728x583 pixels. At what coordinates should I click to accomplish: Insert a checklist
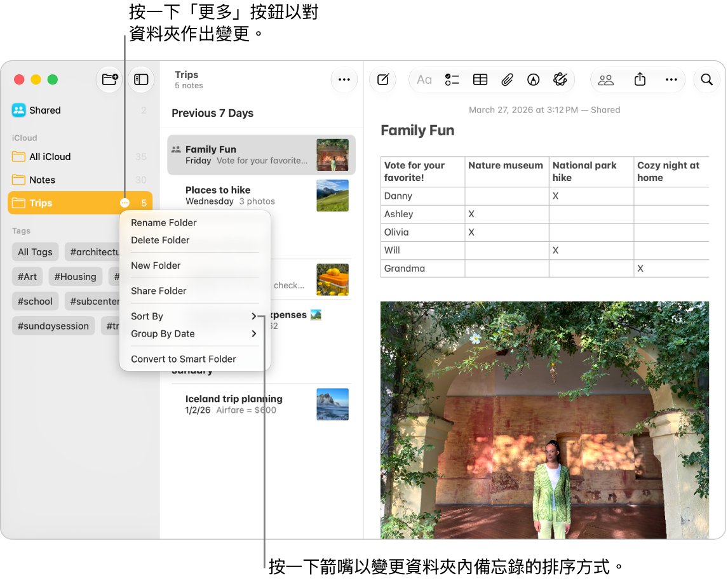point(452,80)
